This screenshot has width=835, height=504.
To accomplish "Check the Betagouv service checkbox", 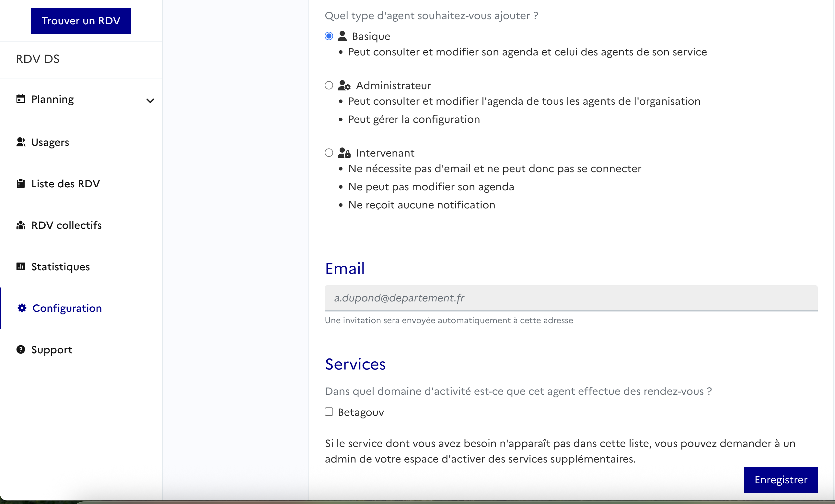I will [x=329, y=412].
